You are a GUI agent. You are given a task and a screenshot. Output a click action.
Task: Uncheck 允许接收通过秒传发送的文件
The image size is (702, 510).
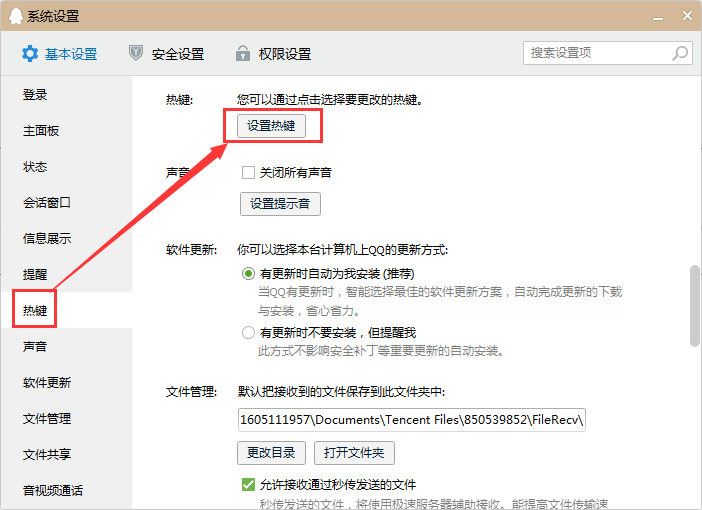249,484
